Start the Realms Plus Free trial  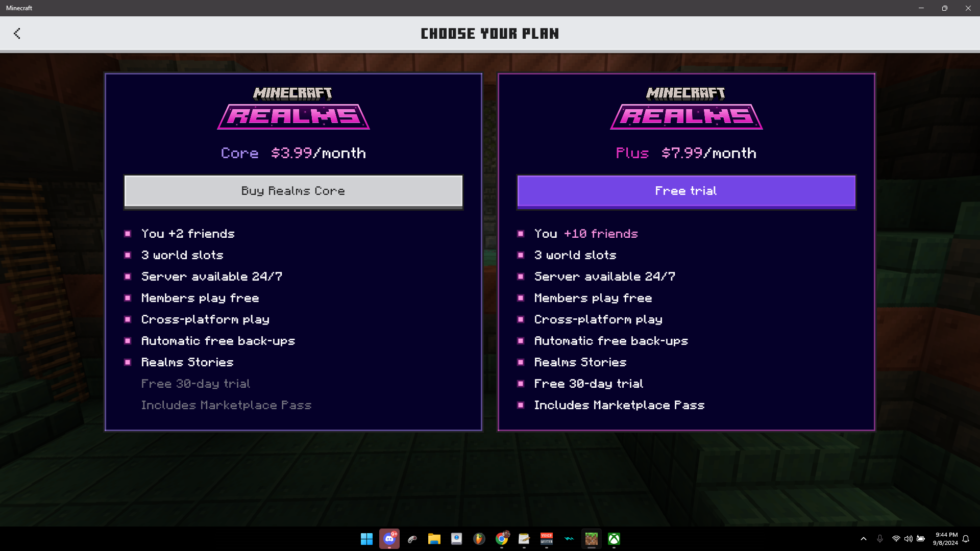tap(686, 191)
